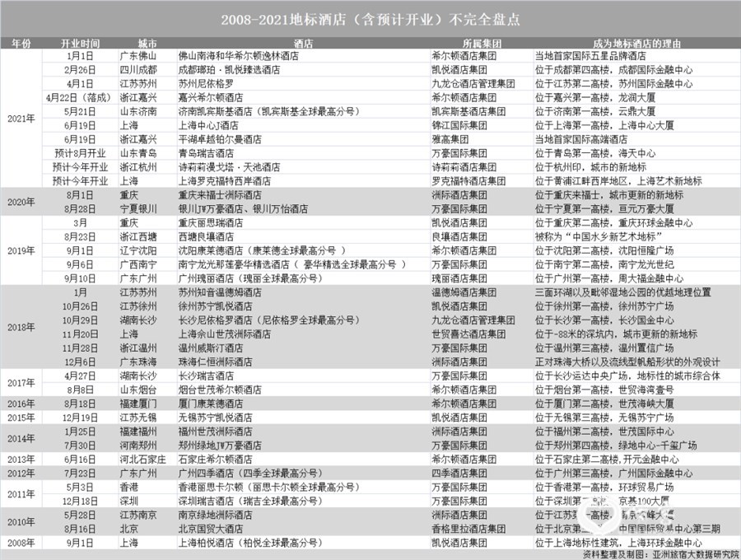This screenshot has width=741, height=560.
Task: Click the '所属集团' column header
Action: 482,44
